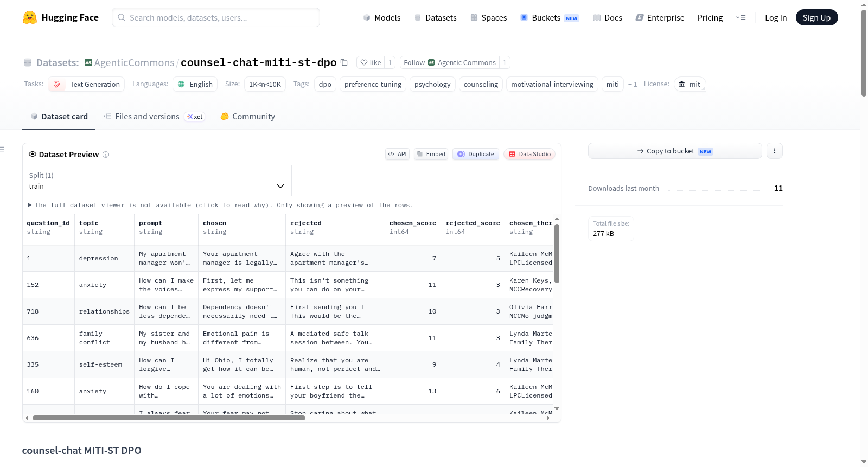Select the psychology tag
Viewport: 868px width, 467px height.
[x=432, y=84]
